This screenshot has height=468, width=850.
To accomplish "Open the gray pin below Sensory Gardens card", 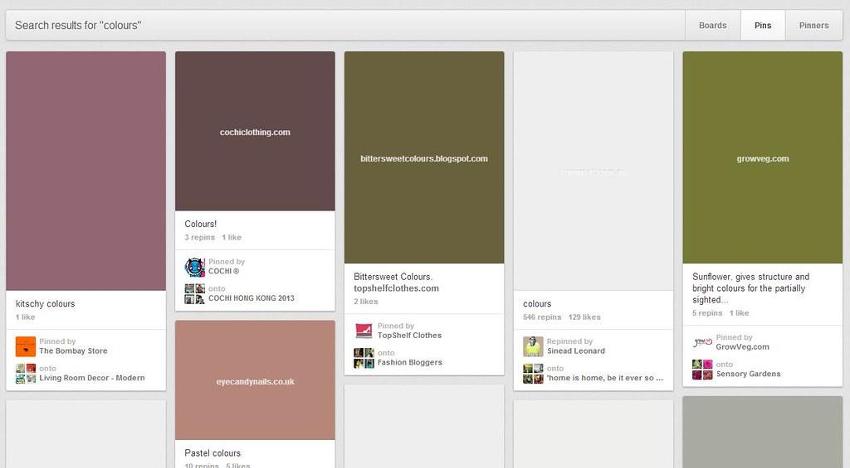I will tap(762, 432).
